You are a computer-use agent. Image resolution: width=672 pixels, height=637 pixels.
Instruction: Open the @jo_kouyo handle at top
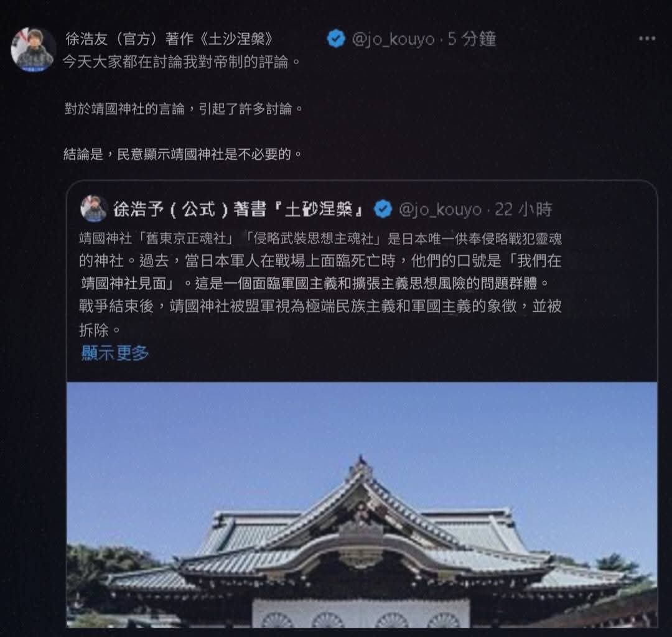393,39
